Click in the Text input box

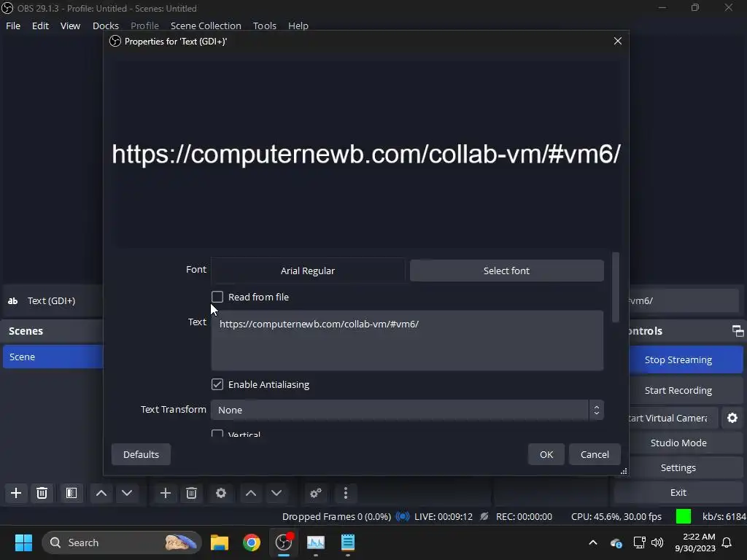pyautogui.click(x=407, y=341)
